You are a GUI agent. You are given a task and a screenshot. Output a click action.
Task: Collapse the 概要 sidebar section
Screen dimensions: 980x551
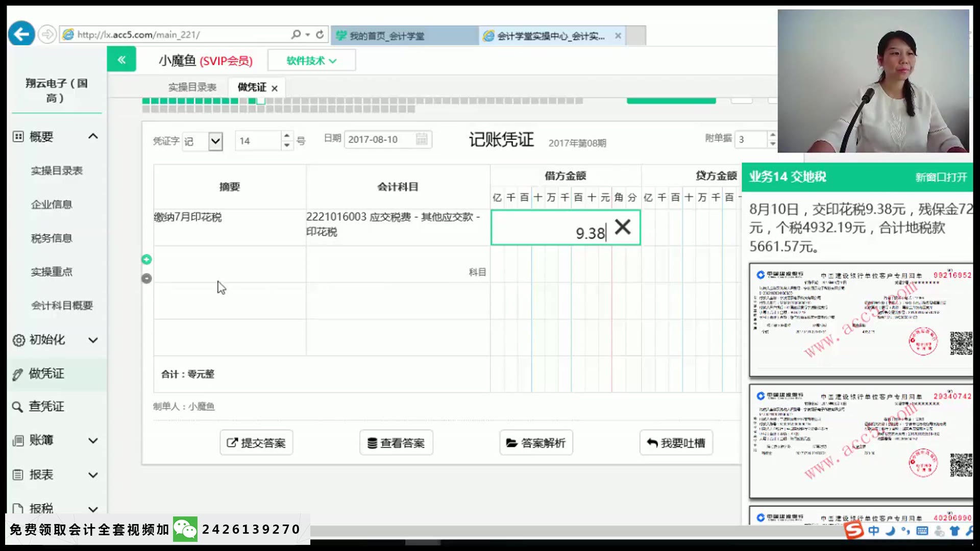click(93, 136)
